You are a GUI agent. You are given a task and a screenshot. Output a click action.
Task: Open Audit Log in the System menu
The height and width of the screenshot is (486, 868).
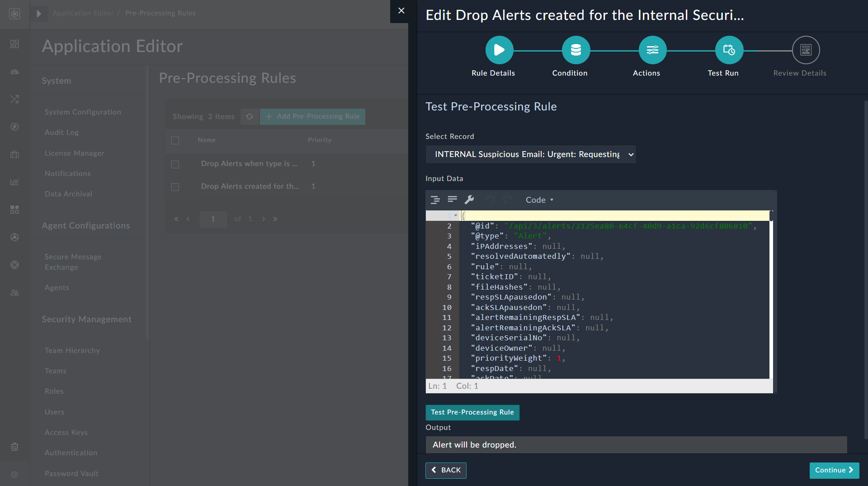tap(61, 132)
